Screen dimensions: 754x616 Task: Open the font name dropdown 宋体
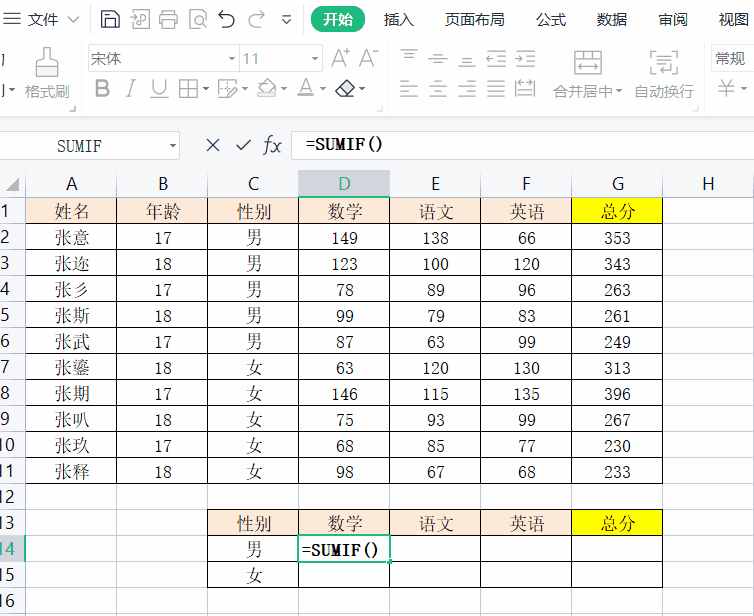(x=232, y=59)
